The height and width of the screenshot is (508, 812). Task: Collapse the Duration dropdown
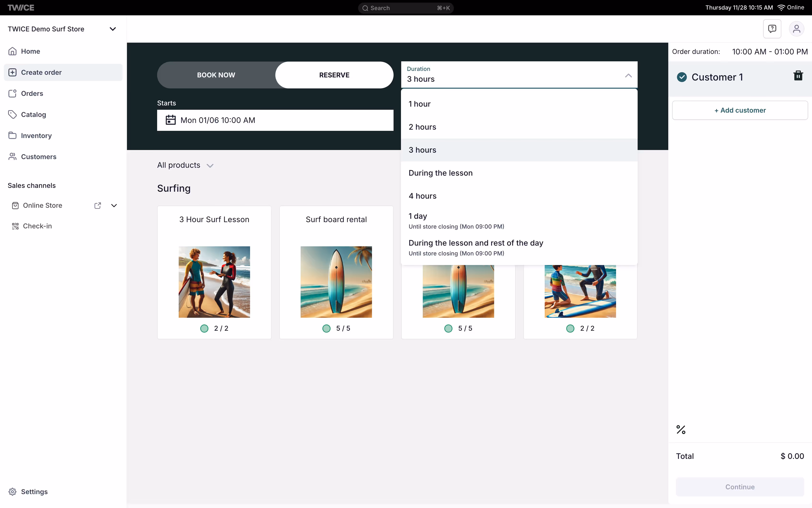click(628, 75)
